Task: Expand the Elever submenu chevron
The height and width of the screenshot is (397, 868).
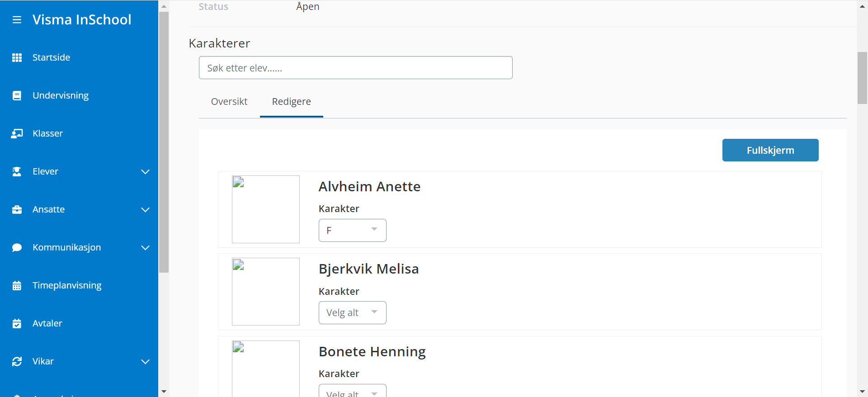Action: pyautogui.click(x=145, y=172)
